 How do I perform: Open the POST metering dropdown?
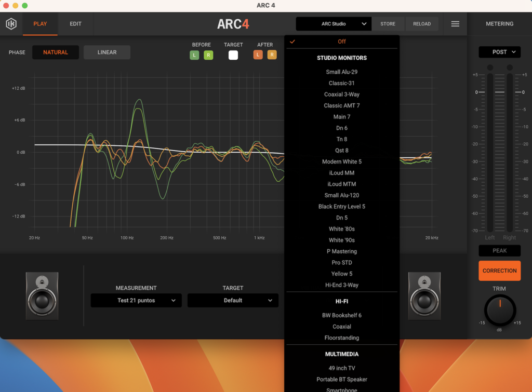point(499,52)
